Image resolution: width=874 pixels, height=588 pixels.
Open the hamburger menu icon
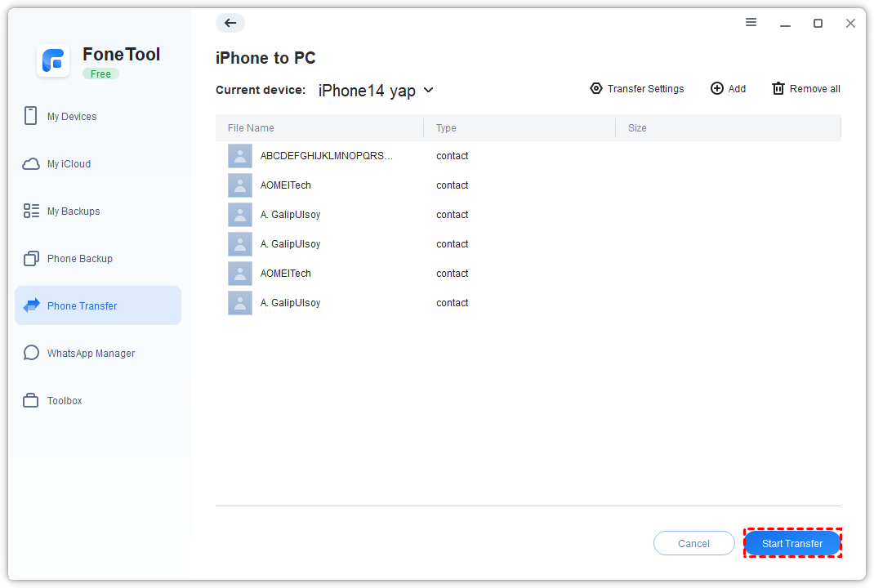tap(751, 23)
